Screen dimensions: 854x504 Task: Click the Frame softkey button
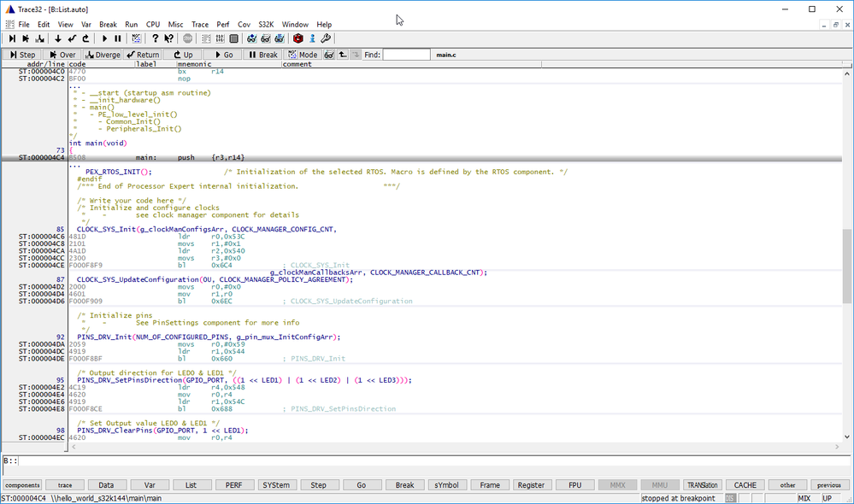pos(490,485)
